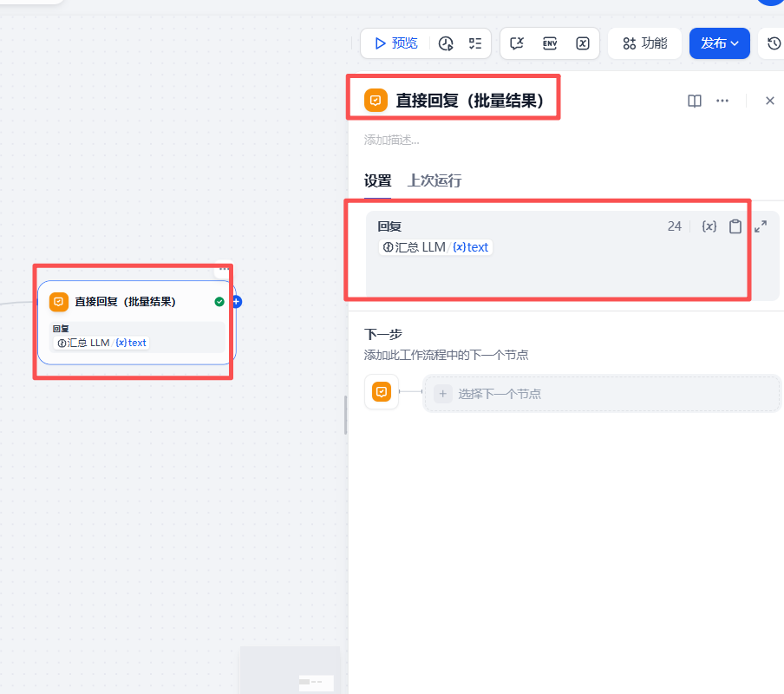Click the green check status on node
784x694 pixels.
[219, 302]
